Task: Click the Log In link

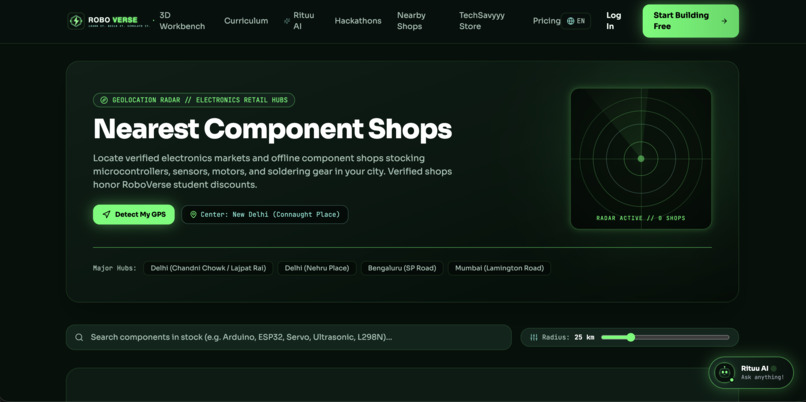Action: click(613, 21)
